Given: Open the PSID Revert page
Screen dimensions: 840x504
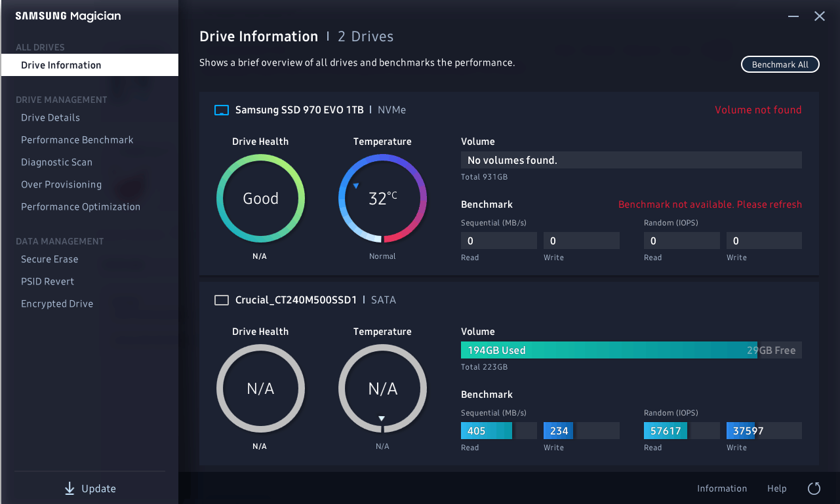Looking at the screenshot, I should (x=48, y=282).
